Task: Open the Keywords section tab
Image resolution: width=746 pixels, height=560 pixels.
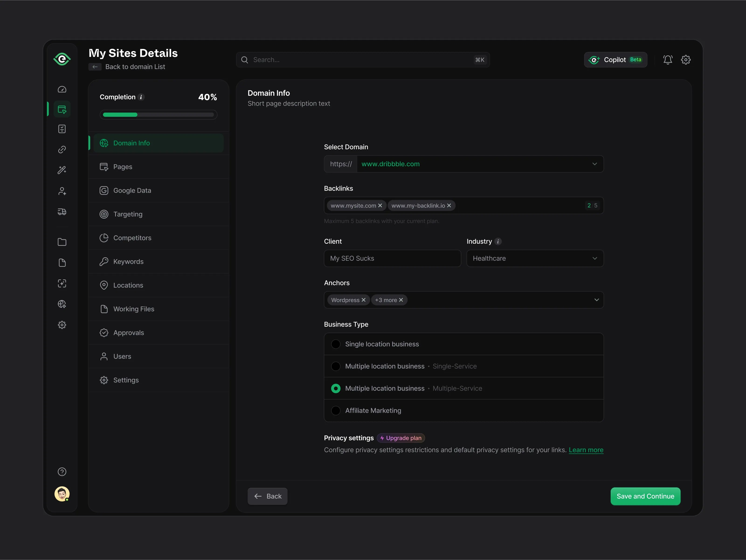Action: [128, 261]
